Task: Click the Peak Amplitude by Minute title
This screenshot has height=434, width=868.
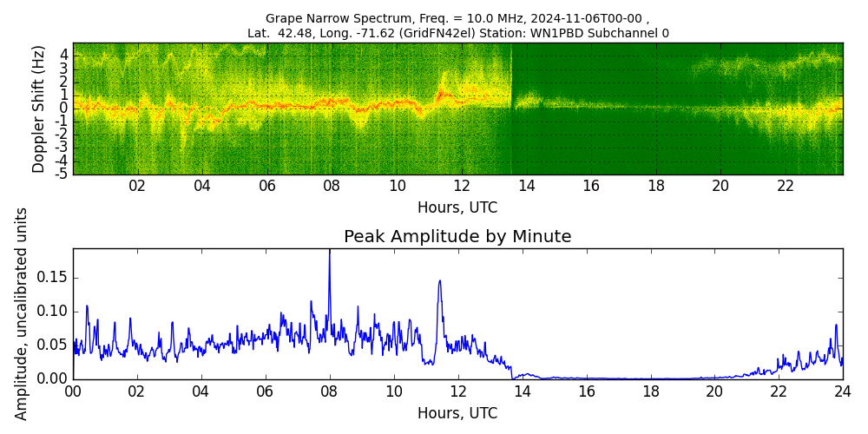Action: click(457, 237)
